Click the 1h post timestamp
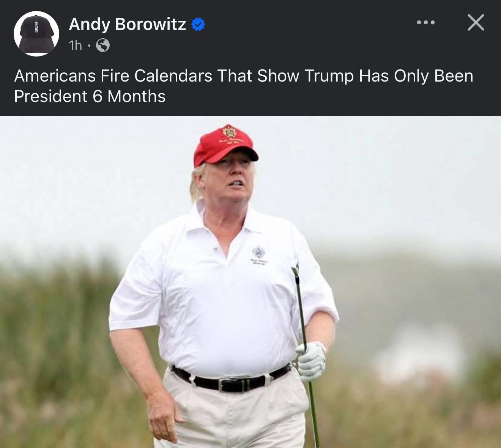Screen dimensions: 501x448 [75, 46]
